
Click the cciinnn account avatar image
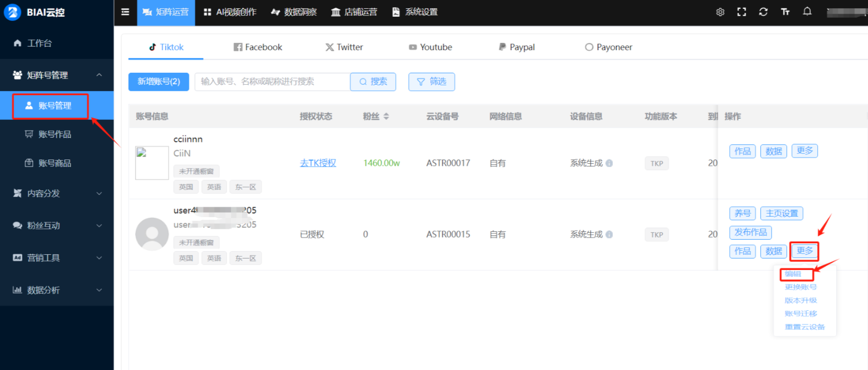152,163
